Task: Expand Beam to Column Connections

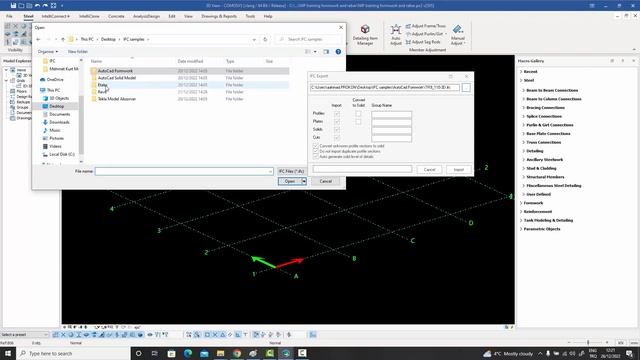Action: coord(524,99)
